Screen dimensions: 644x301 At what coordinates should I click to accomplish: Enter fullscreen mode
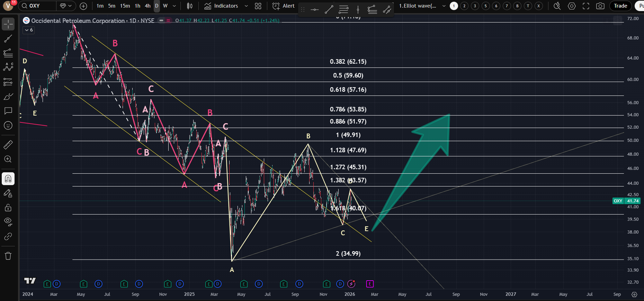click(586, 6)
